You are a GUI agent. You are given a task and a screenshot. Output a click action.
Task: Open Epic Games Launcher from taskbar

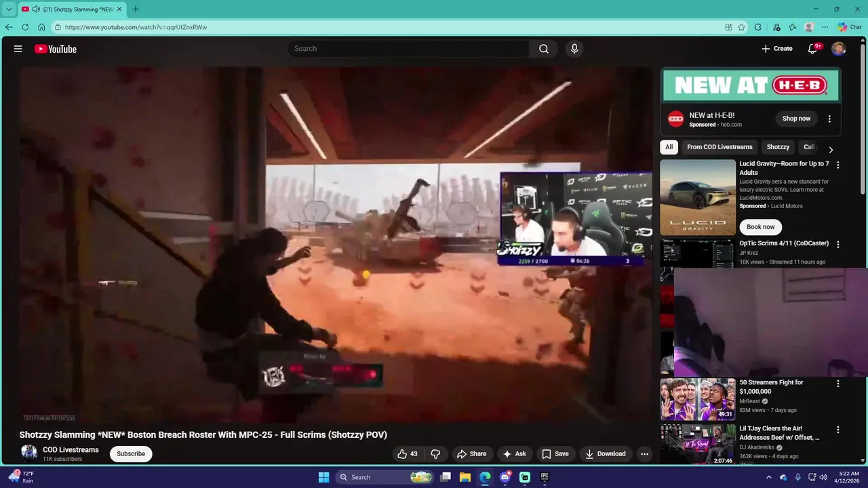(545, 477)
